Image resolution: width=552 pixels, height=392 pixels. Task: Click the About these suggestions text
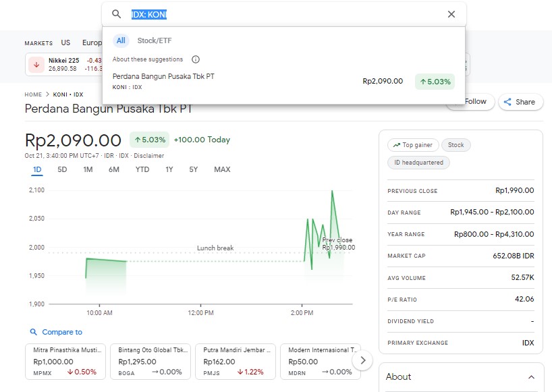pyautogui.click(x=148, y=59)
